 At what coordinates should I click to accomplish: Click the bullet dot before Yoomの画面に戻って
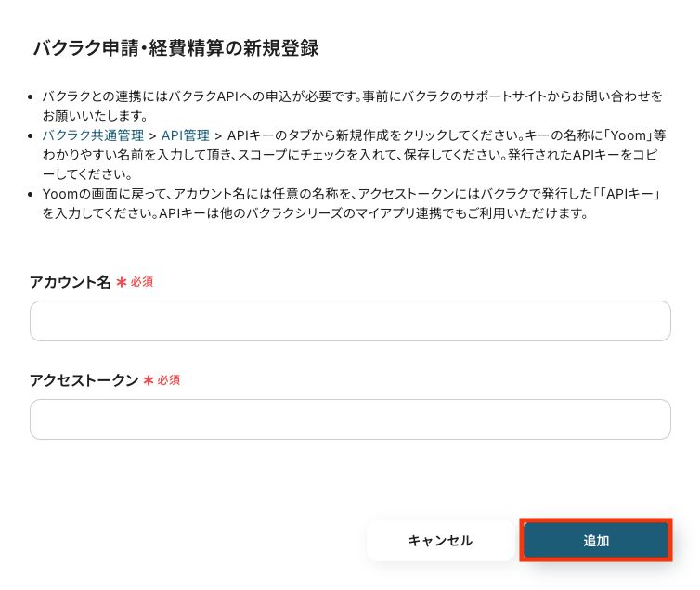click(32, 194)
